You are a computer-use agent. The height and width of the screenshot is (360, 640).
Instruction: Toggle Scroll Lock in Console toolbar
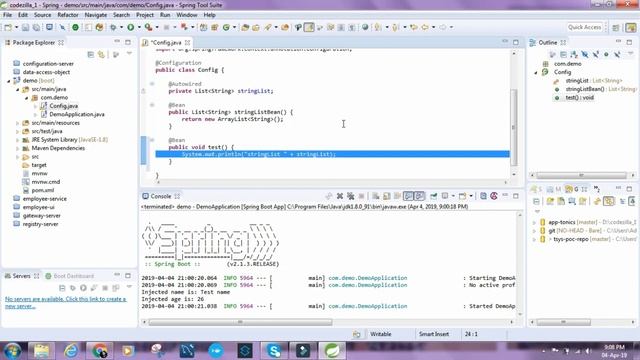point(387,196)
